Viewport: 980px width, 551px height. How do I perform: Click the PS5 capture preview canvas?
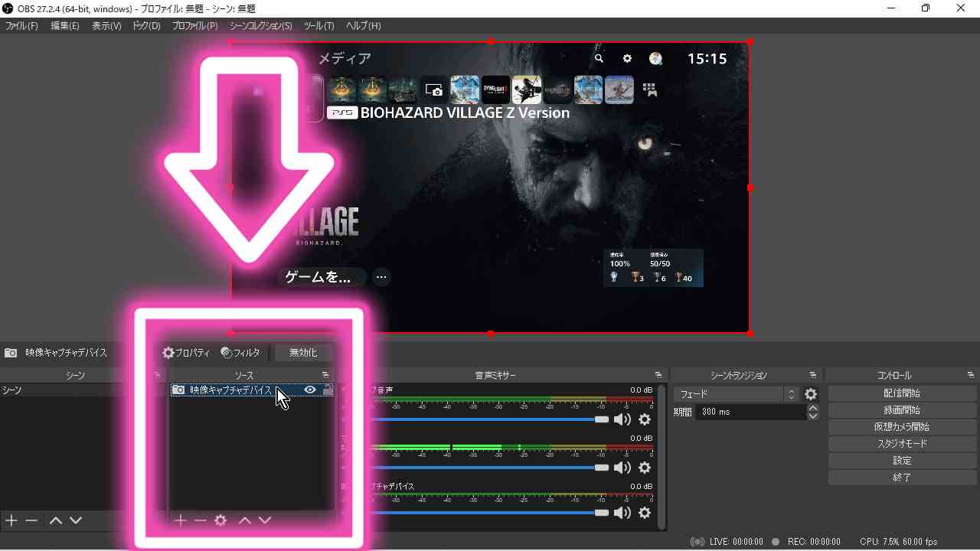point(490,187)
